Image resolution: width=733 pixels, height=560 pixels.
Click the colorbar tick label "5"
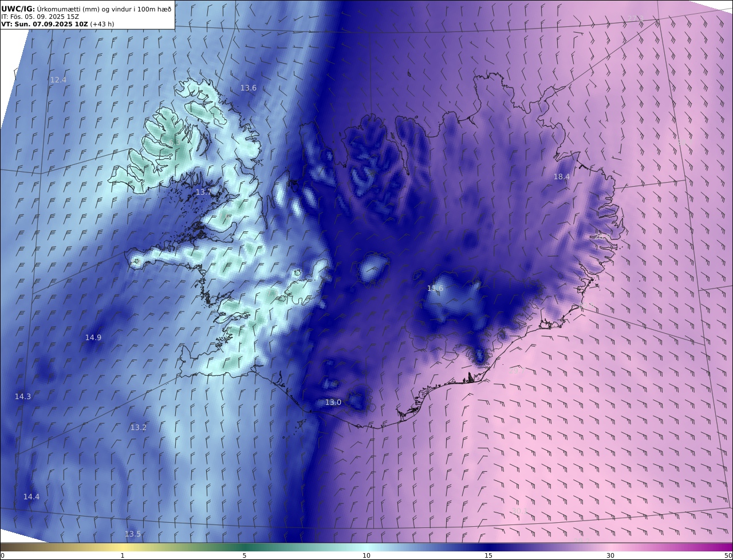pos(245,555)
